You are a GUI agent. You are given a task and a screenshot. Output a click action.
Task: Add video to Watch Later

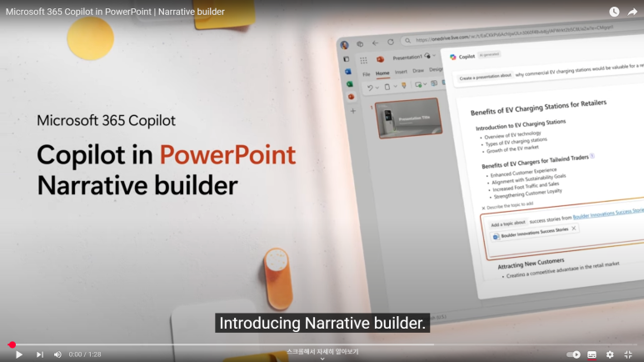[x=614, y=12]
